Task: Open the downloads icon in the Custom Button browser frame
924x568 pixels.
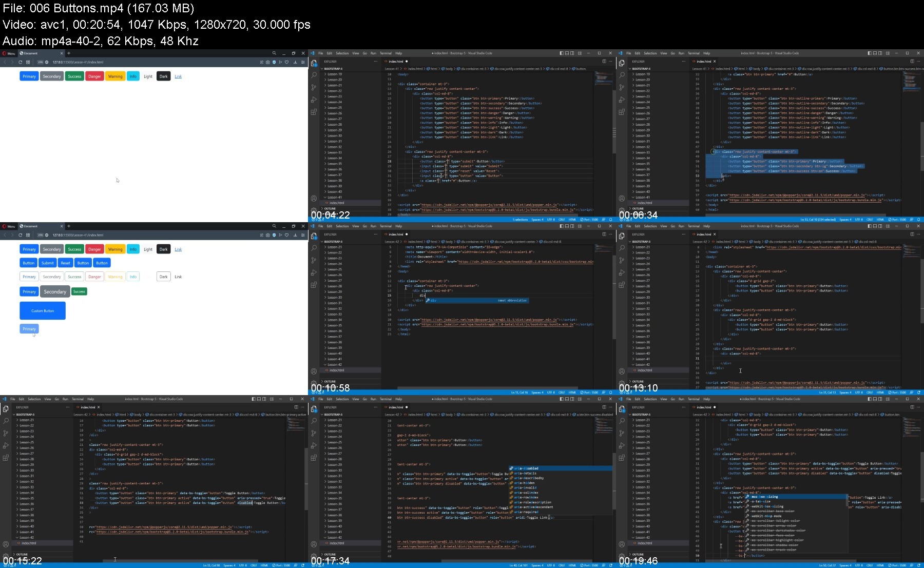Action: (x=295, y=235)
